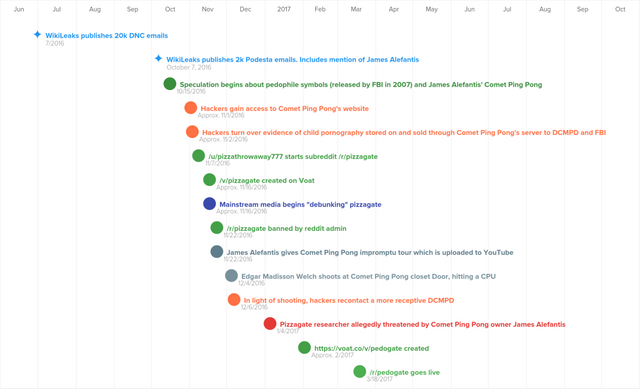The width and height of the screenshot is (640, 389).
Task: Click the '3/18/2017' date text
Action: pos(379,379)
